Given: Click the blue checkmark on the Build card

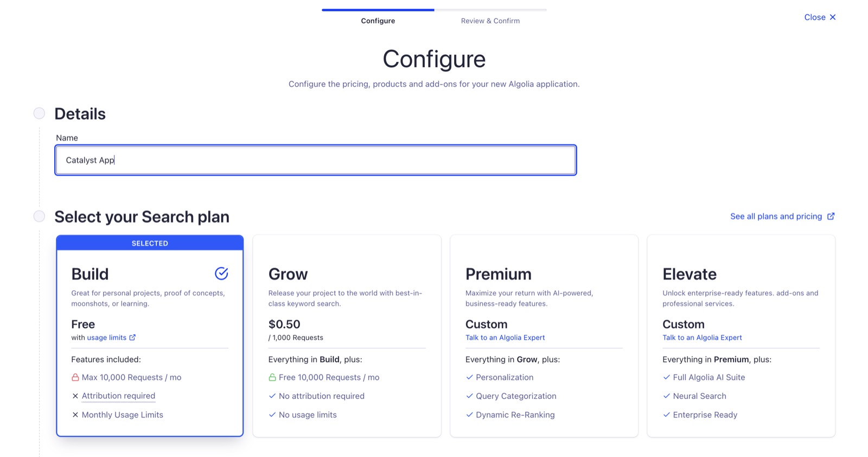Looking at the screenshot, I should click(221, 274).
